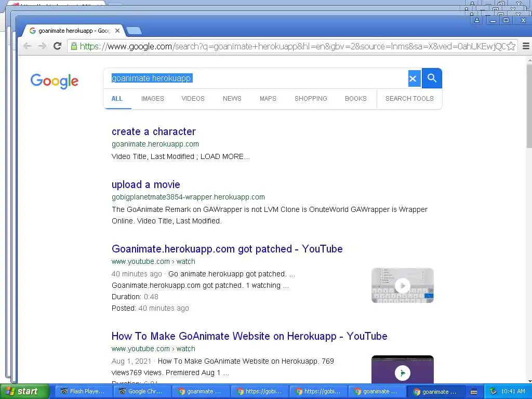Screen dimensions: 532x399
Task: Reload the page with refresh icon
Action: click(57, 46)
